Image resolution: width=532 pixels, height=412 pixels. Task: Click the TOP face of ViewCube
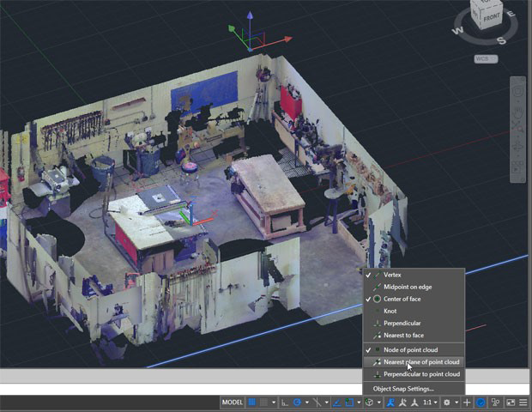(487, 2)
